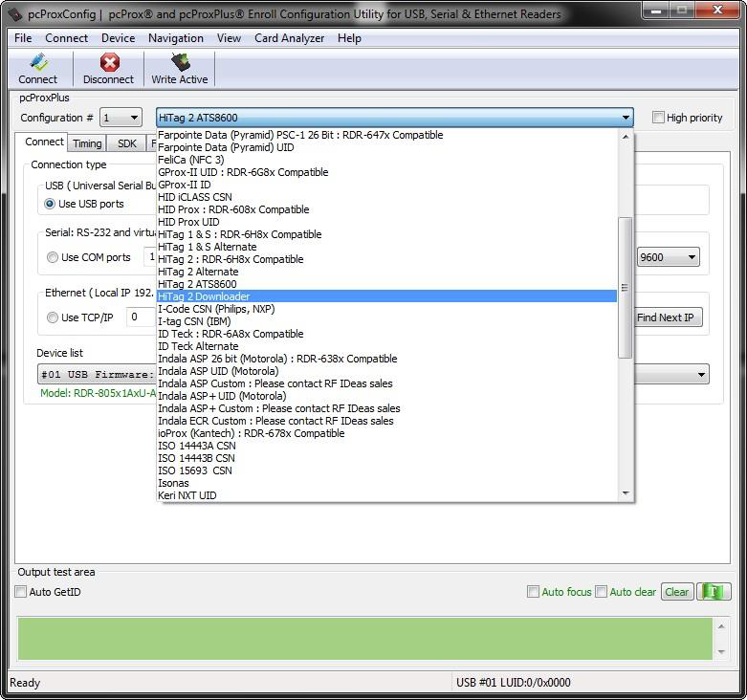This screenshot has height=700, width=747.
Task: Click the green icon beside Clear
Action: (713, 592)
